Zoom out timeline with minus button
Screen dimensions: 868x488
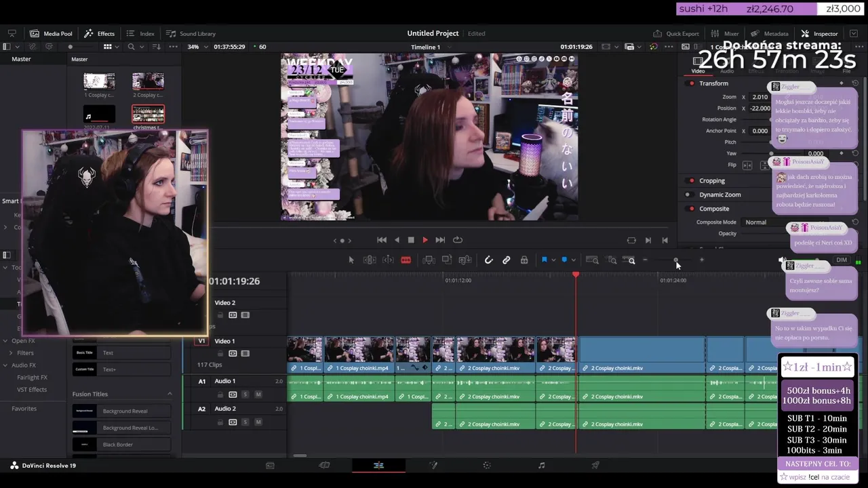(x=645, y=260)
